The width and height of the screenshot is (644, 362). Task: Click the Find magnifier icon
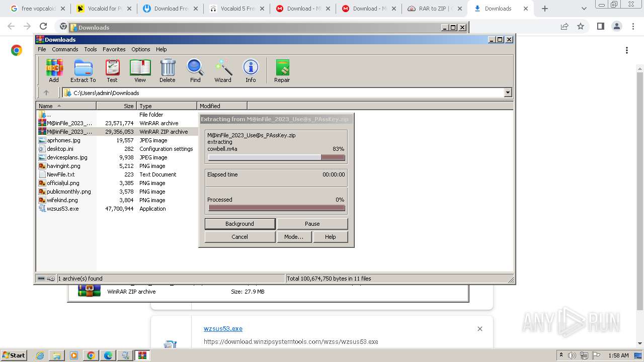tap(195, 70)
